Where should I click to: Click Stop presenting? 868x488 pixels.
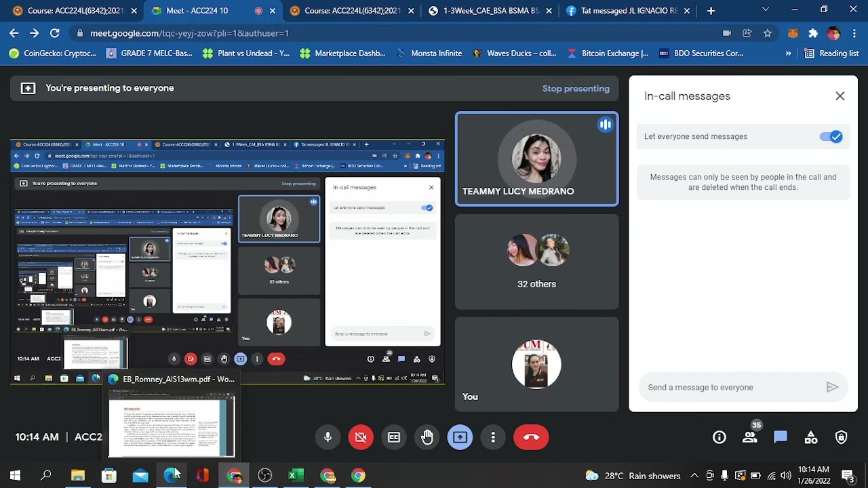[576, 88]
